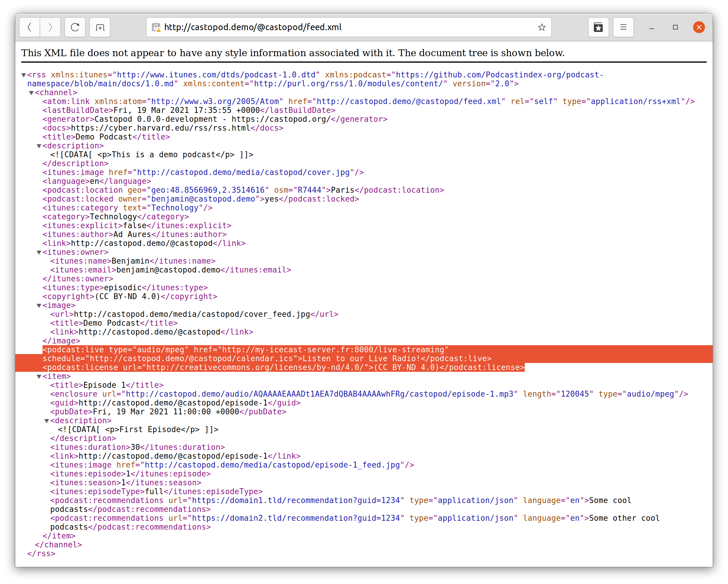Click the closing </channel> tag
This screenshot has width=728, height=584.
[58, 545]
